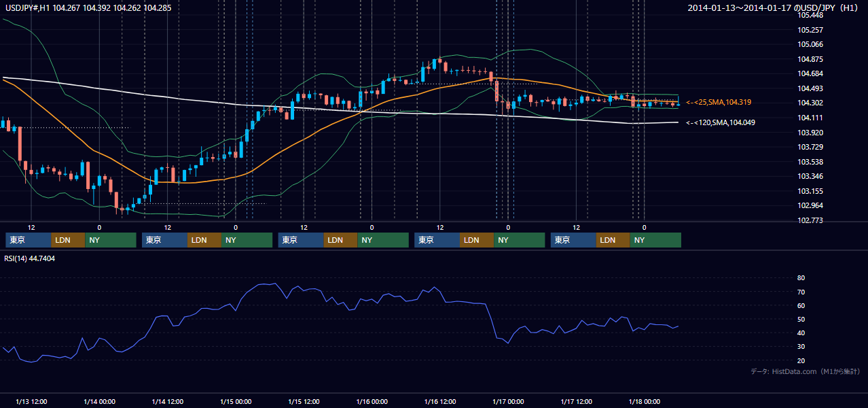Click the 1/17 00:00 time axis label
The height and width of the screenshot is (408, 868).
[508, 401]
